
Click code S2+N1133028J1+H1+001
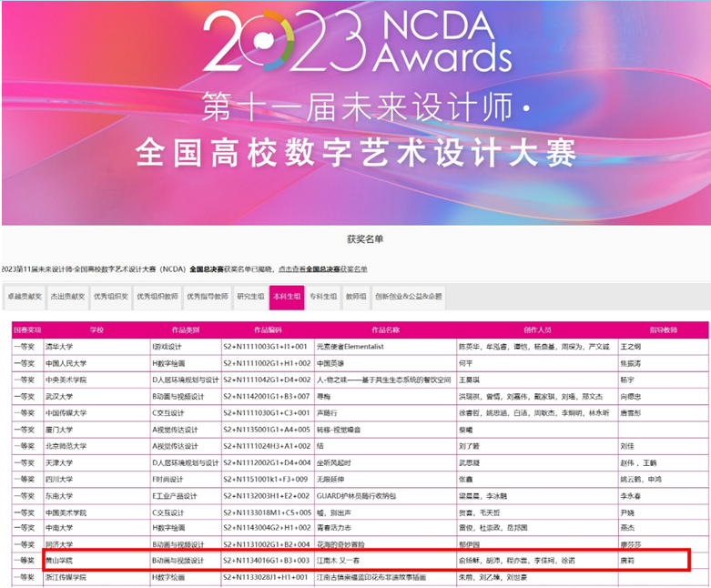[266, 578]
